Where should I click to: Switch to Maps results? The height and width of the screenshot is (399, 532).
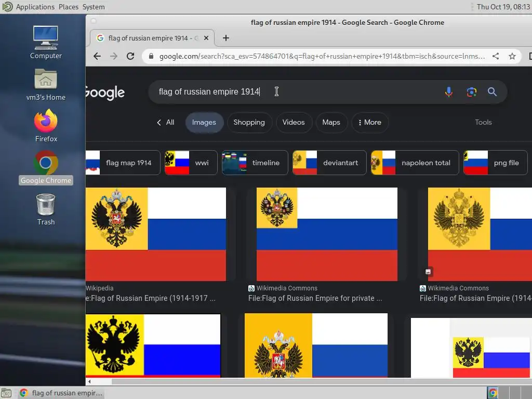[331, 123]
